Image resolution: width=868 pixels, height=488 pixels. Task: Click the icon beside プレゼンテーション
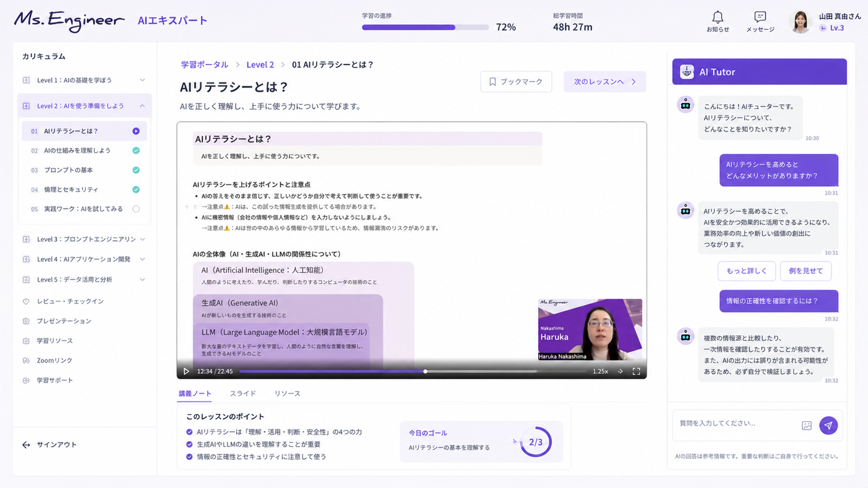tap(26, 321)
